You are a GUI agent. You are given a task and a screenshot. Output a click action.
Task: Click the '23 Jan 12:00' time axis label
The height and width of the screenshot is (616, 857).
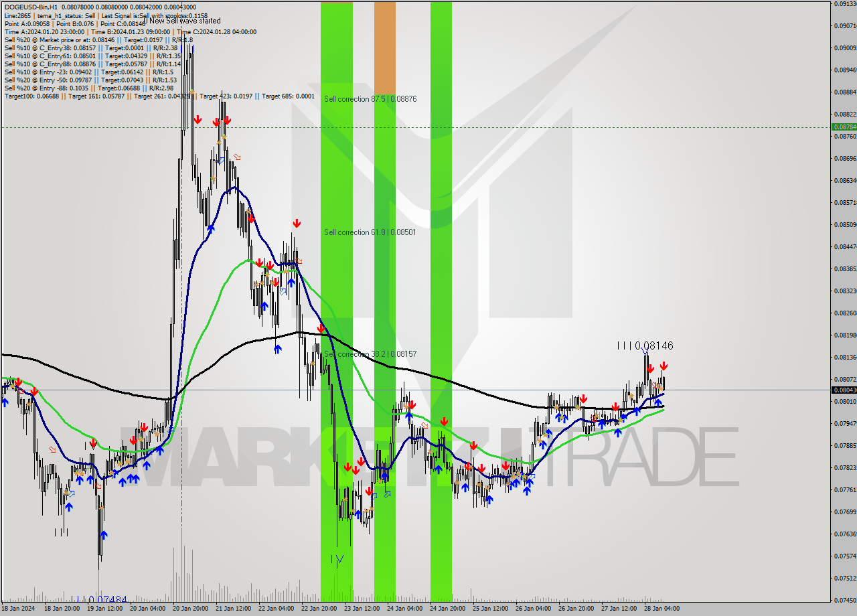pyautogui.click(x=362, y=609)
